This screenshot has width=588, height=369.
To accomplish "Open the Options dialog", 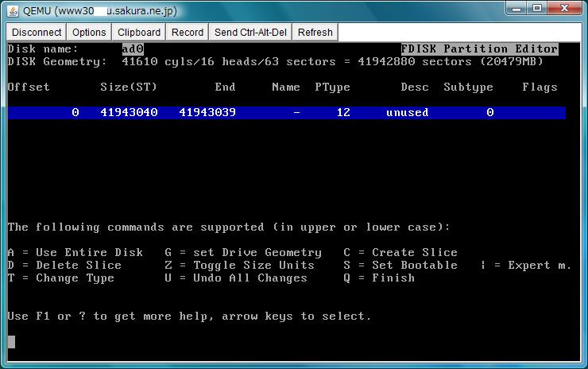I will [89, 32].
